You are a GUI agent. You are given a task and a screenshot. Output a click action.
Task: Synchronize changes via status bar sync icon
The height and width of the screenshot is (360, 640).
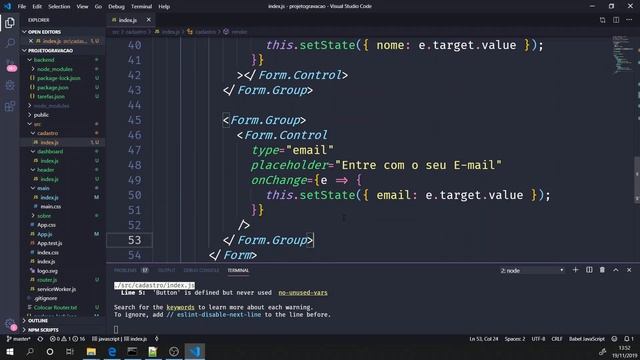(40, 339)
